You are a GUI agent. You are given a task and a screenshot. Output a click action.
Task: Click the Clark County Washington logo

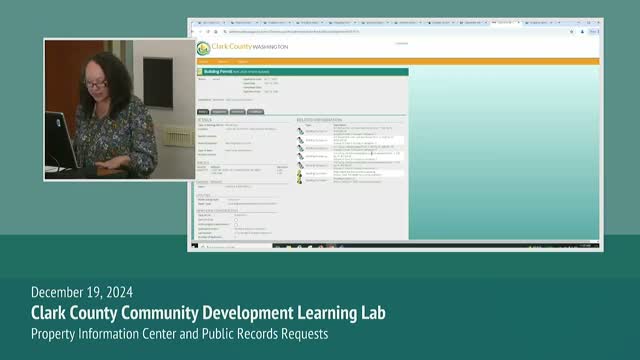tap(242, 48)
